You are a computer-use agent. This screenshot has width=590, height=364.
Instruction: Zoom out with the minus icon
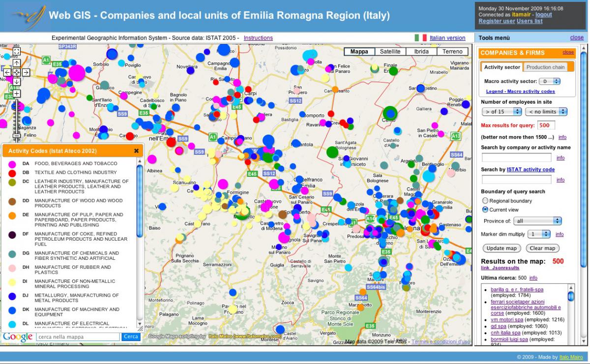tap(16, 136)
